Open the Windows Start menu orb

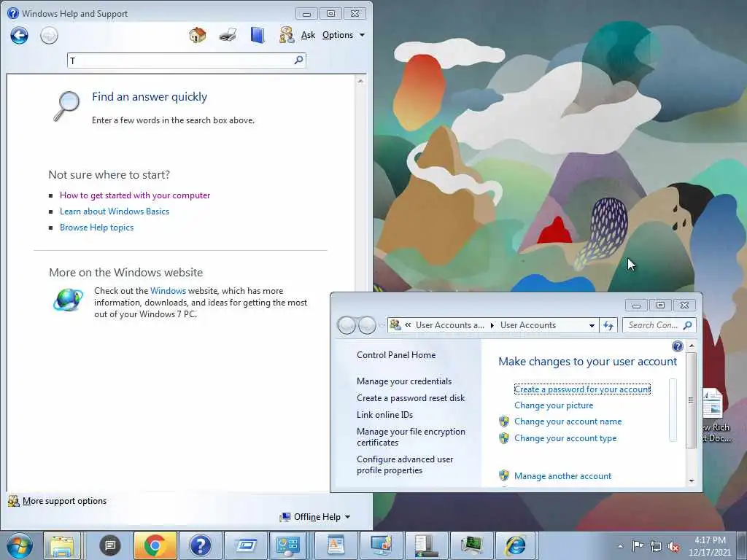coord(20,545)
